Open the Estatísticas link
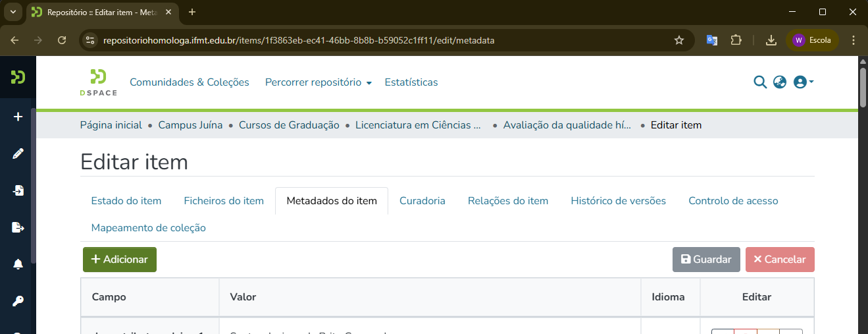868x334 pixels. tap(411, 82)
